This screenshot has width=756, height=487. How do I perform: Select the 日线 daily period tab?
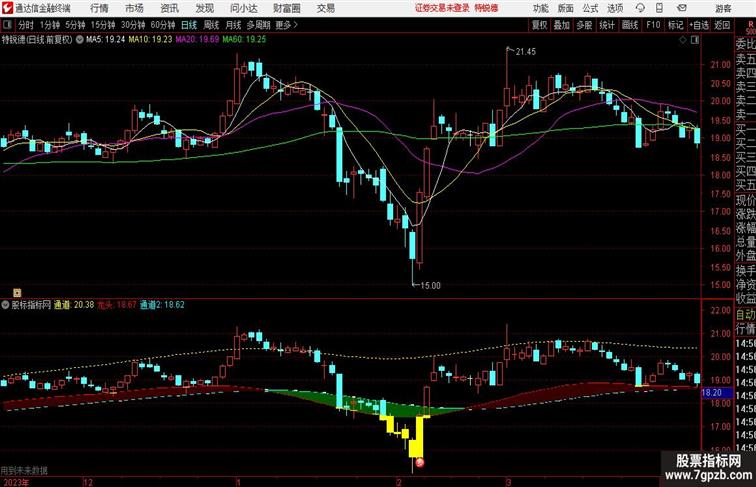pos(189,25)
